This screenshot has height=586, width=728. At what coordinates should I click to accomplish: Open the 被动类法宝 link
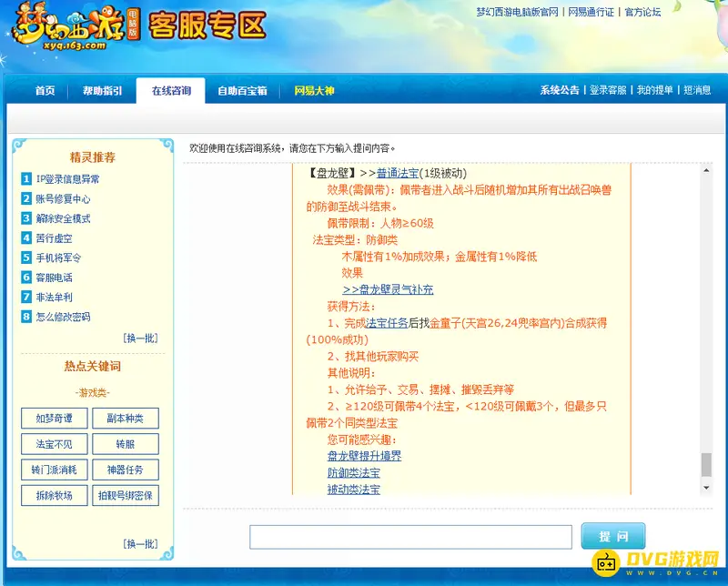point(354,490)
